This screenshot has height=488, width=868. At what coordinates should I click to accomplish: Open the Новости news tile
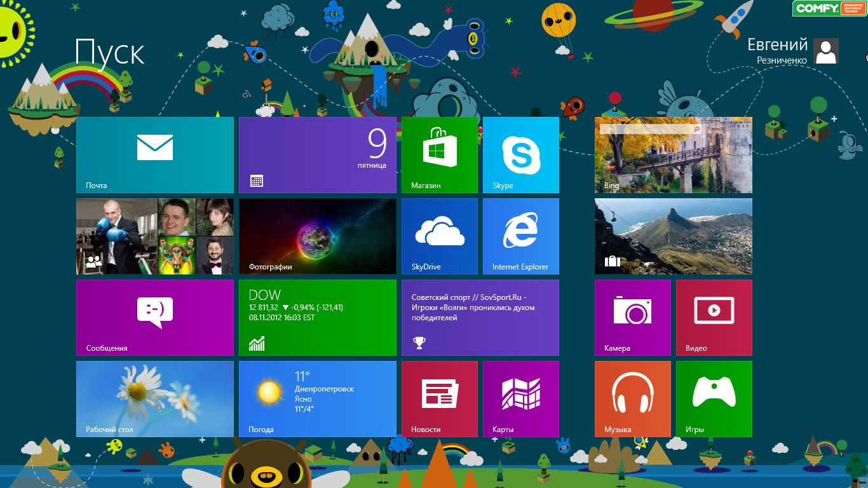click(x=440, y=399)
